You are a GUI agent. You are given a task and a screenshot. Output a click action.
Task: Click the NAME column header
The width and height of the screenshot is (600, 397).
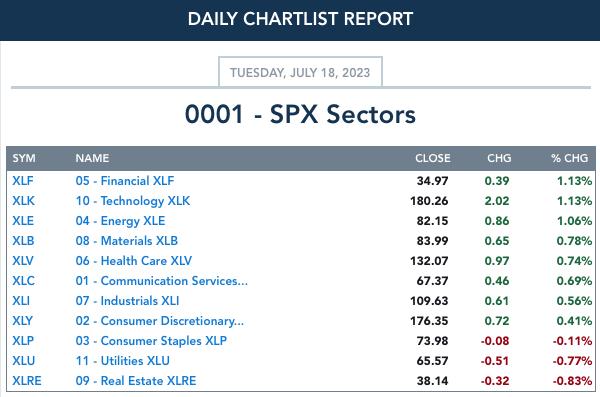tap(92, 158)
